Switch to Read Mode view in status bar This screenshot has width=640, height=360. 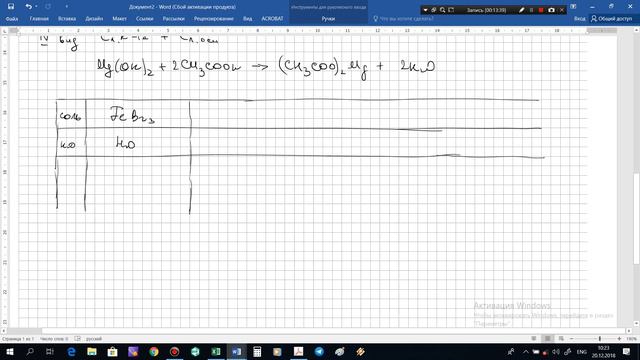[x=534, y=339]
